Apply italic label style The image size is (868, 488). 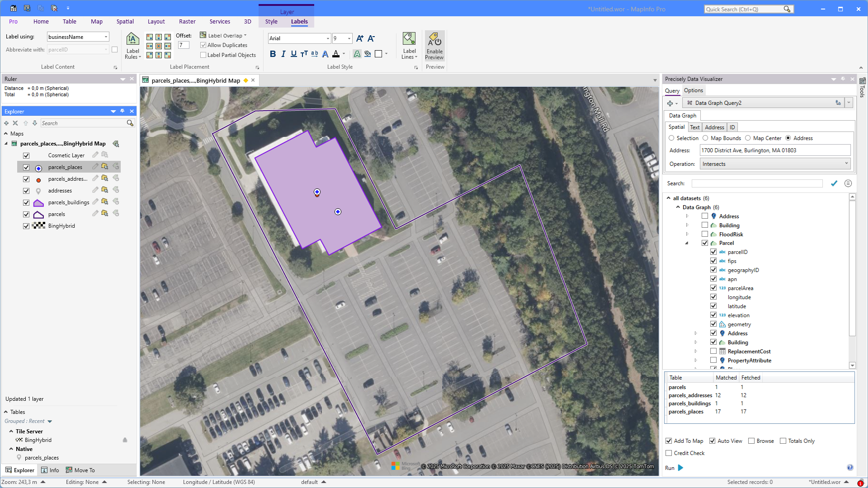283,54
